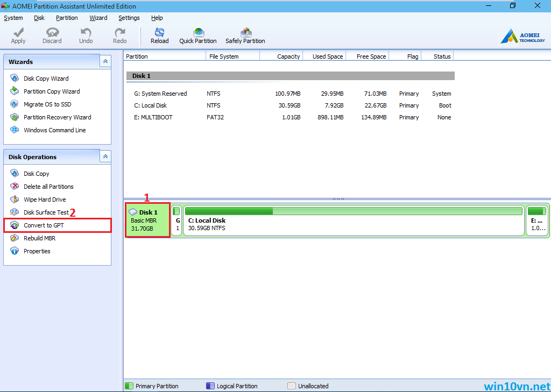Select Disk 1 Basic MBR block
Image resolution: width=551 pixels, height=392 pixels.
[x=148, y=220]
